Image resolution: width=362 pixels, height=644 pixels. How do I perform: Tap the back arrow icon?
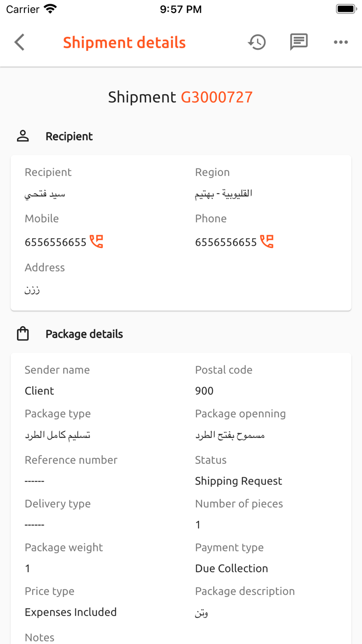(20, 42)
